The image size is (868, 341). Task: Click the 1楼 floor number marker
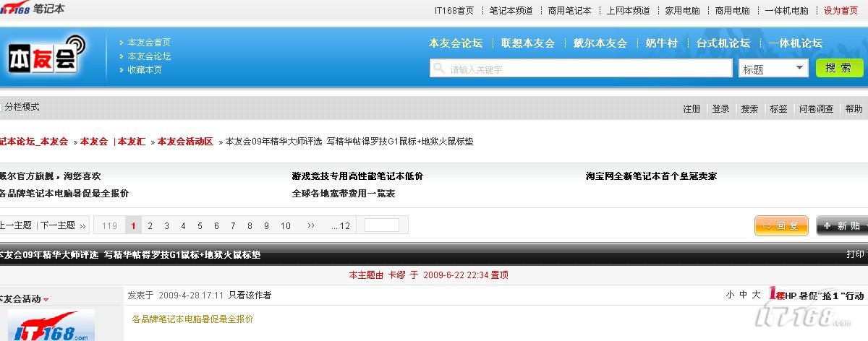[777, 295]
